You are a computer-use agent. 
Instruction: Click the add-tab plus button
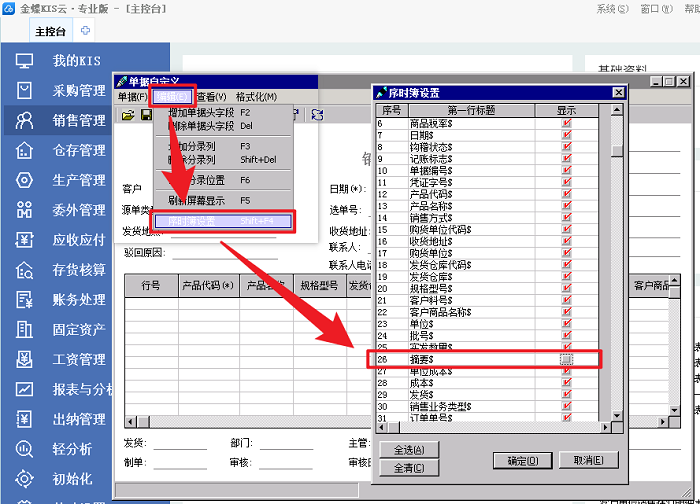[x=86, y=31]
